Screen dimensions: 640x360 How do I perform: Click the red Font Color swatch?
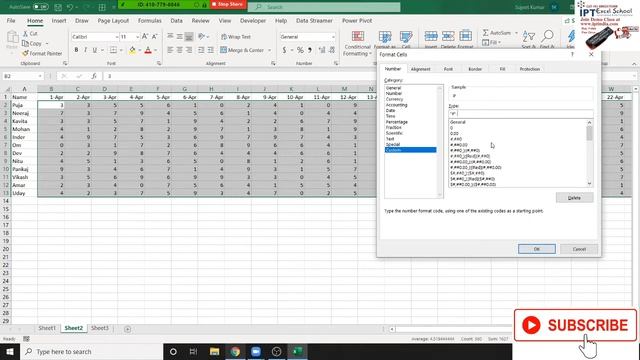pos(148,50)
